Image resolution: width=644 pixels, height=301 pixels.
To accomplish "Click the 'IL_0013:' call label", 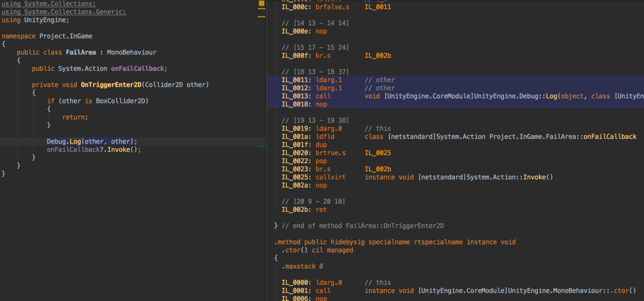I will (297, 96).
